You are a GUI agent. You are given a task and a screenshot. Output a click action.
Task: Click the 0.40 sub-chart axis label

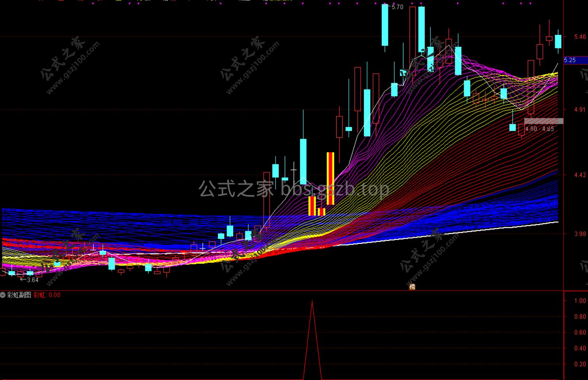580,348
